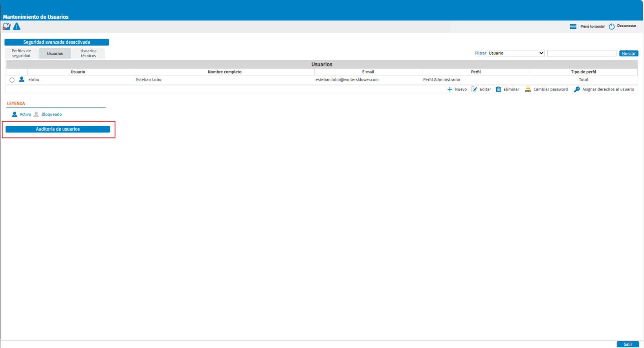Click the plus icon for Nuevo
Image resolution: width=644 pixels, height=348 pixels.
click(450, 89)
